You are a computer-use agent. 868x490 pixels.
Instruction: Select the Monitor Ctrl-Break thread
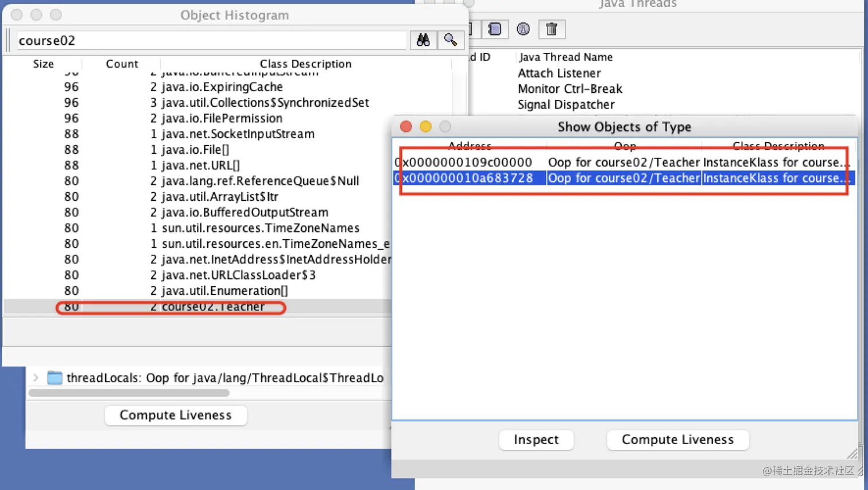(570, 89)
